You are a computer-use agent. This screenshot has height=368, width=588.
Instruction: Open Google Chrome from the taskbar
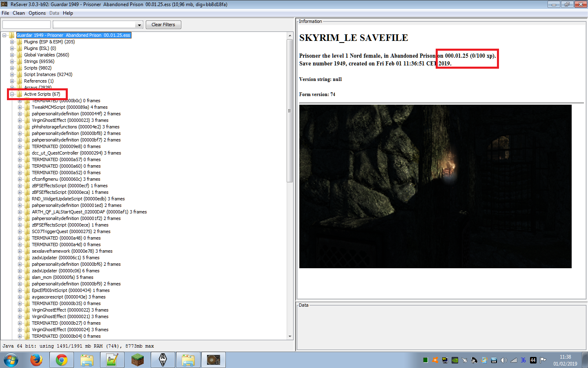coord(61,360)
